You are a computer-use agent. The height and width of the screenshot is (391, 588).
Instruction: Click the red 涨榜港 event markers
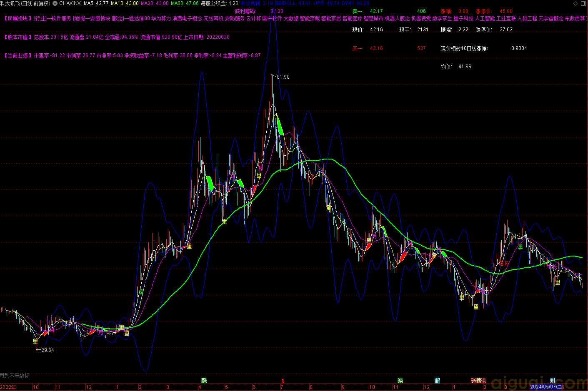click(x=478, y=381)
